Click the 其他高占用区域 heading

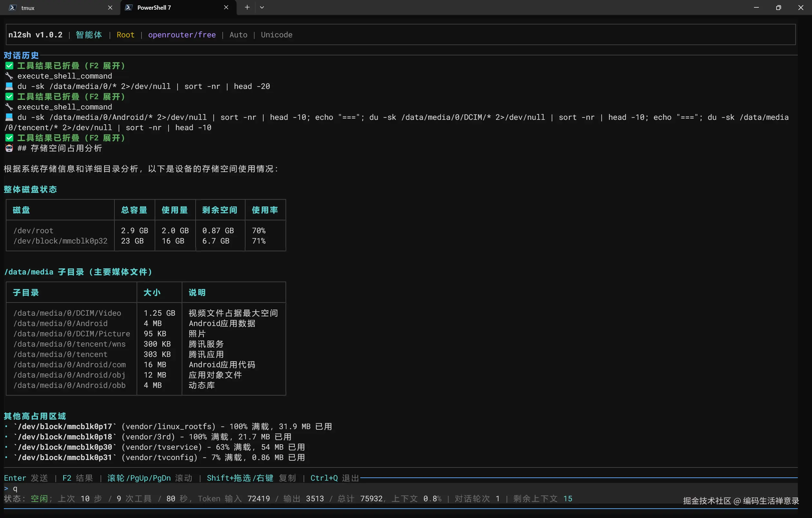click(35, 416)
